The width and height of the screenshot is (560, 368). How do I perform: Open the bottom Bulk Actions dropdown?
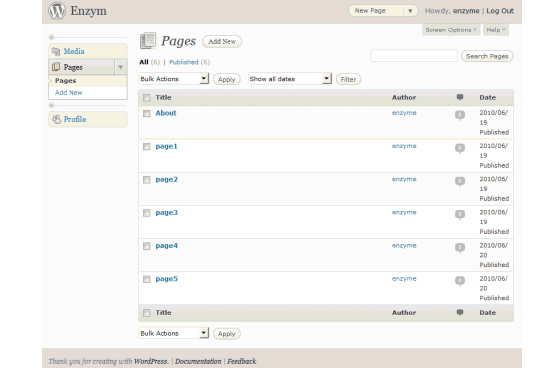coord(174,333)
